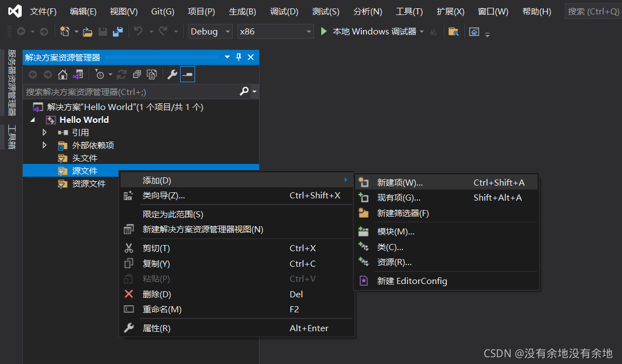Select 新建 EditorConfig entry

[446, 281]
